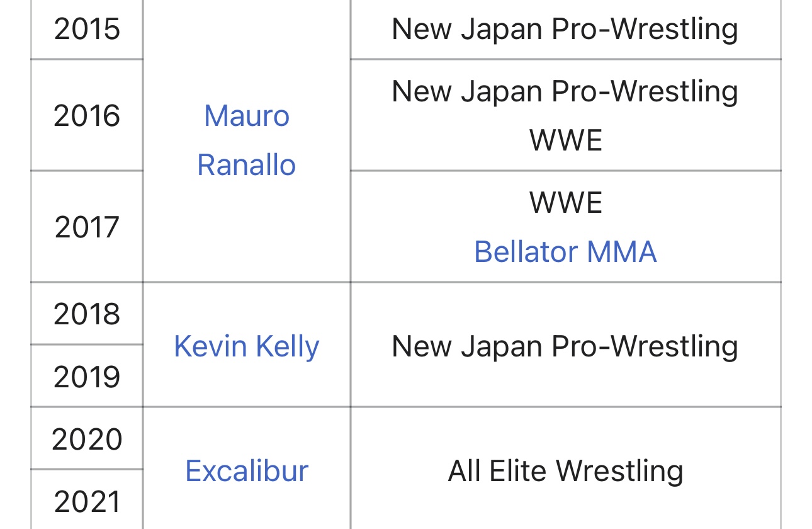
Task: Click the word Mauro in the commentator link
Action: click(x=247, y=116)
